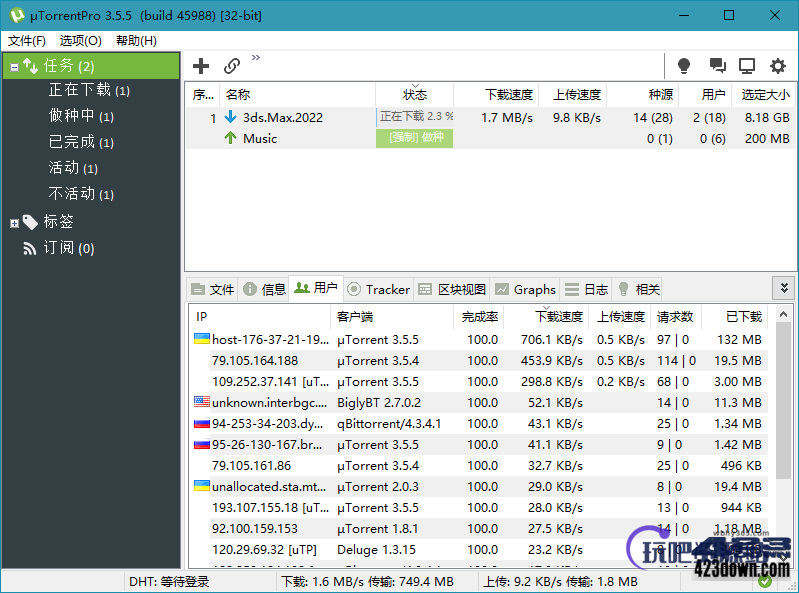Click the peers list scroll-up arrow
Image resolution: width=799 pixels, height=593 pixels.
point(784,315)
